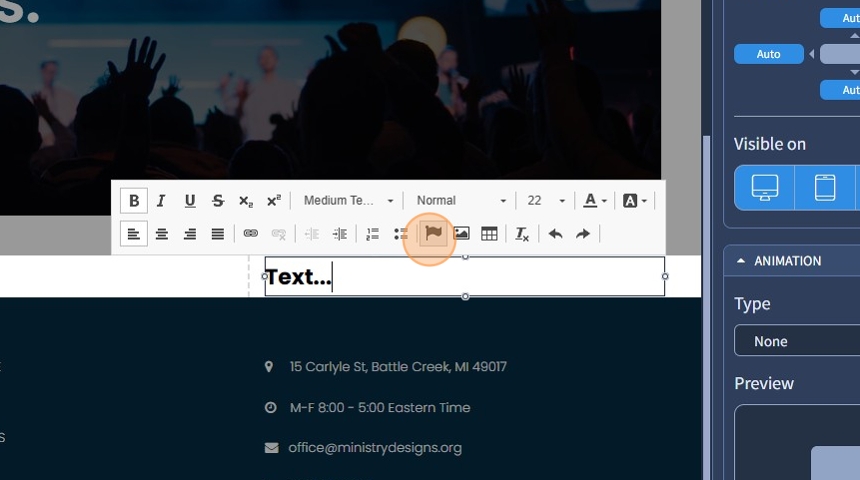Screen dimensions: 860x480
Task: Toggle italic formatting
Action: (161, 201)
